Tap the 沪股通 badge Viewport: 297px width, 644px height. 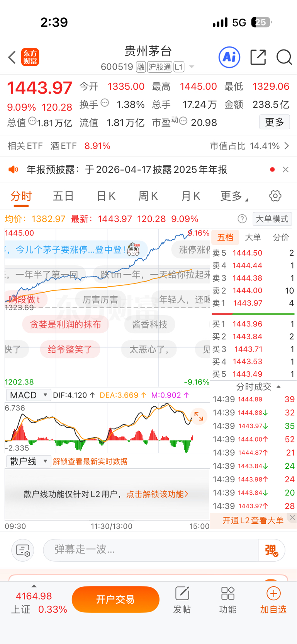(x=160, y=67)
